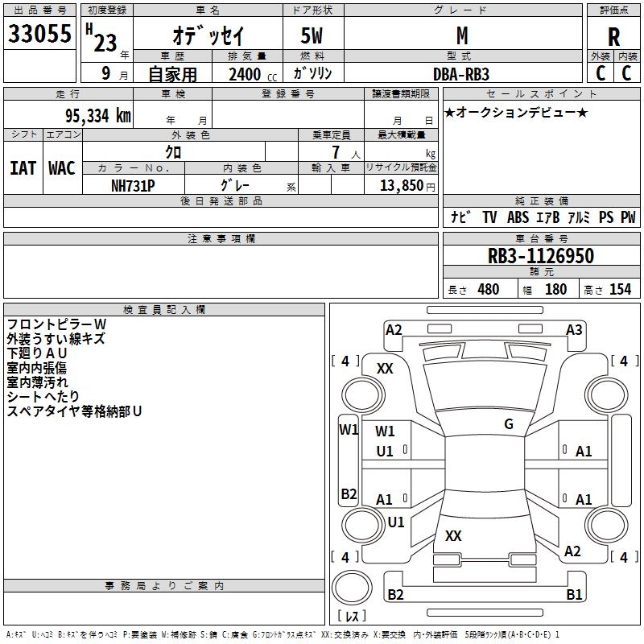Click the model code DBA-RB3

(460, 74)
